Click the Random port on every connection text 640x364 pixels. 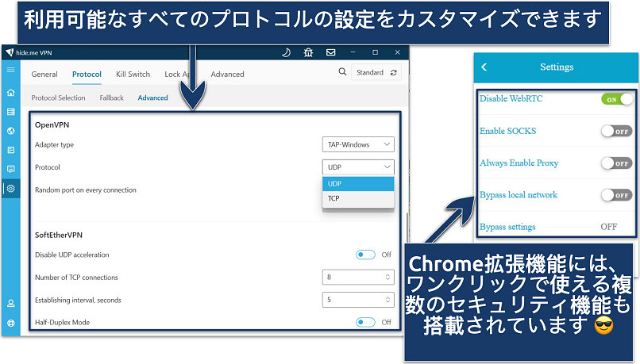(86, 190)
